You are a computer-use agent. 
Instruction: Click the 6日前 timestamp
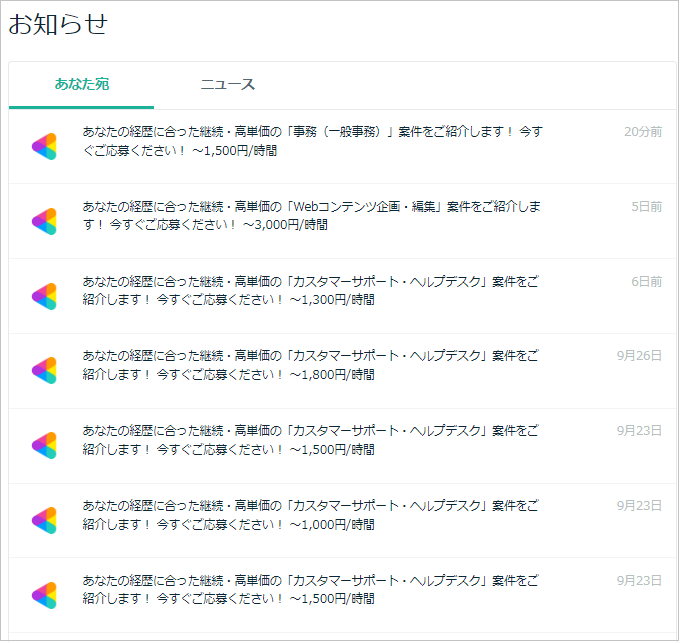tap(647, 282)
